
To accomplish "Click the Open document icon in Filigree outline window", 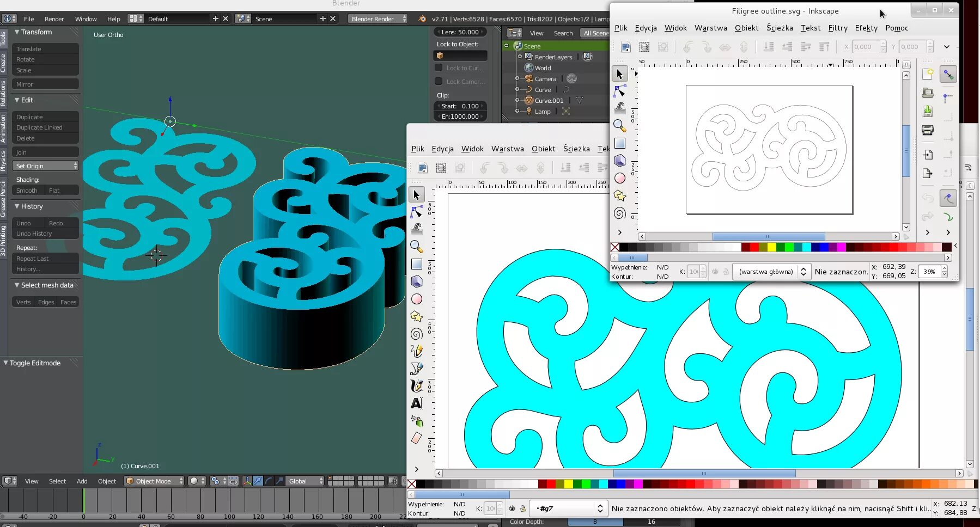I will pyautogui.click(x=928, y=93).
